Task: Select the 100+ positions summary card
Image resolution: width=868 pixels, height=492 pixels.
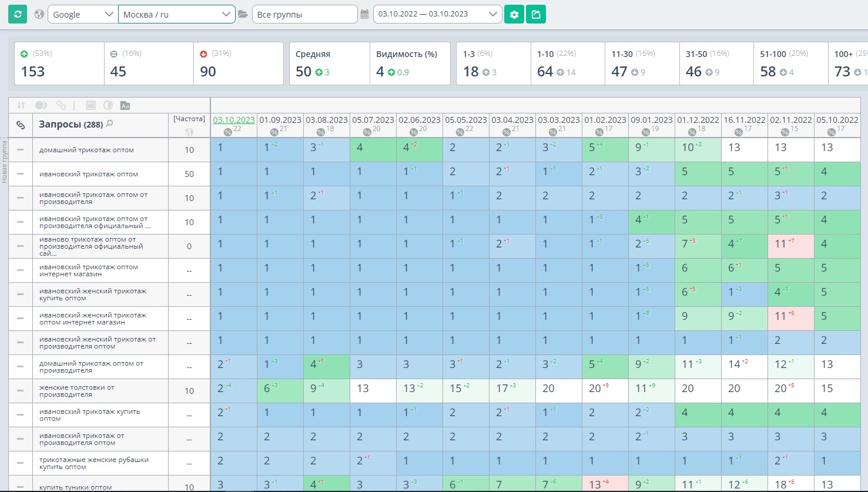Action: pyautogui.click(x=848, y=63)
